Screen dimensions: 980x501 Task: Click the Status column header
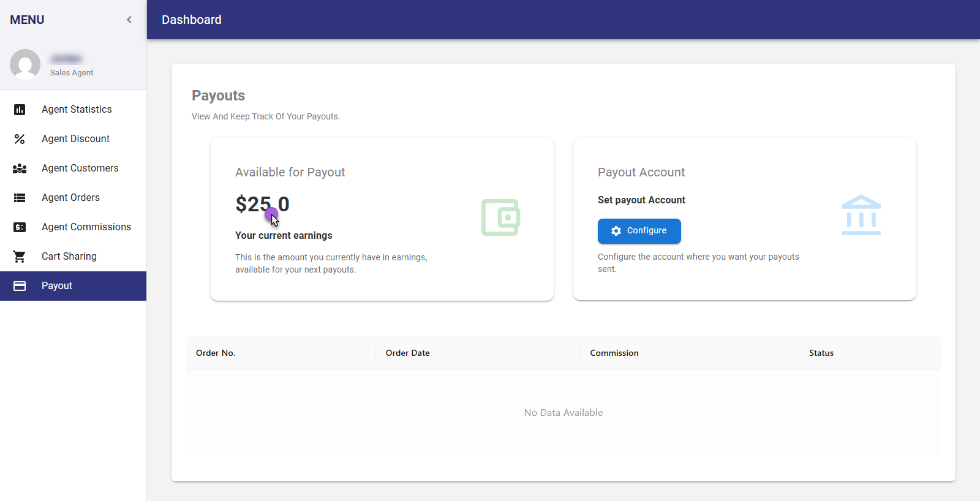point(821,353)
